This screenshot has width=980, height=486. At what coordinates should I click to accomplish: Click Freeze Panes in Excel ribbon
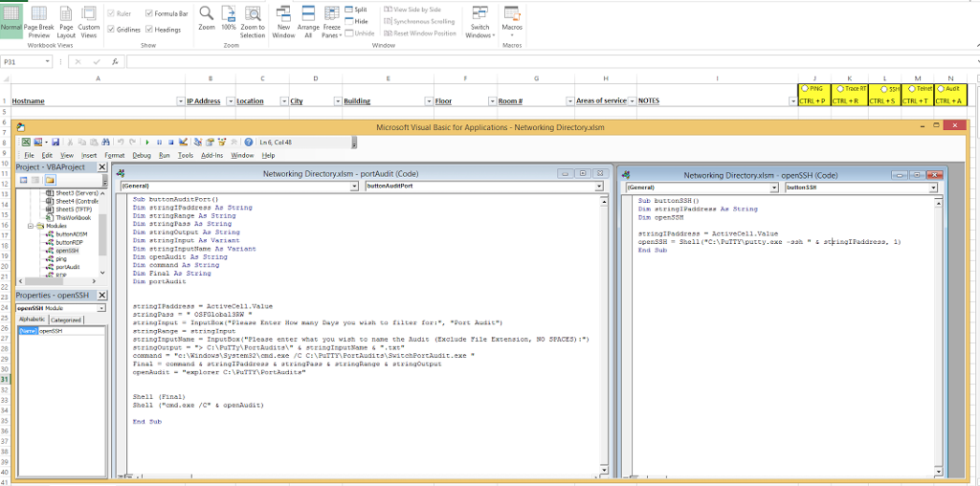click(x=331, y=21)
